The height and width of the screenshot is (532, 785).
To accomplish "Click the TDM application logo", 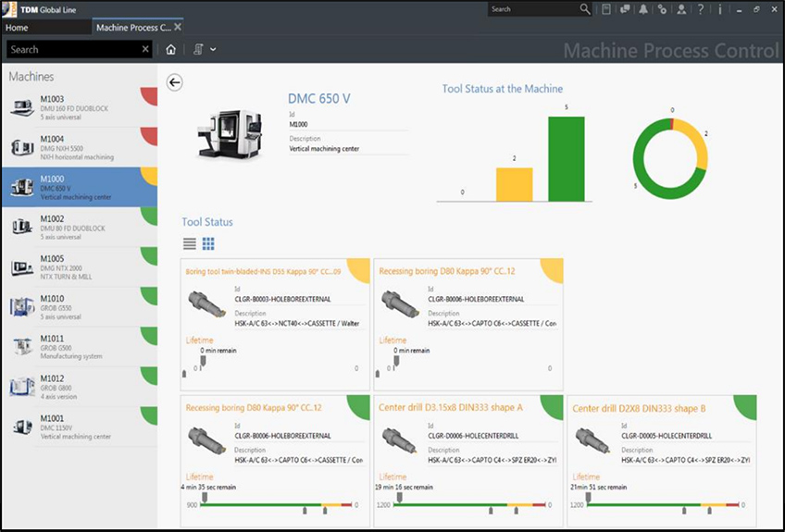I will (x=9, y=9).
